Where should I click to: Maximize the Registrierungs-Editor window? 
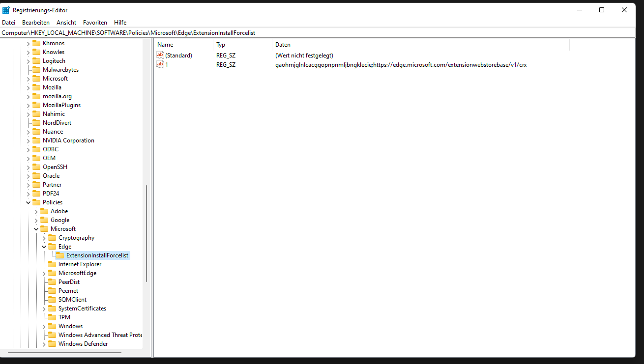tap(602, 10)
